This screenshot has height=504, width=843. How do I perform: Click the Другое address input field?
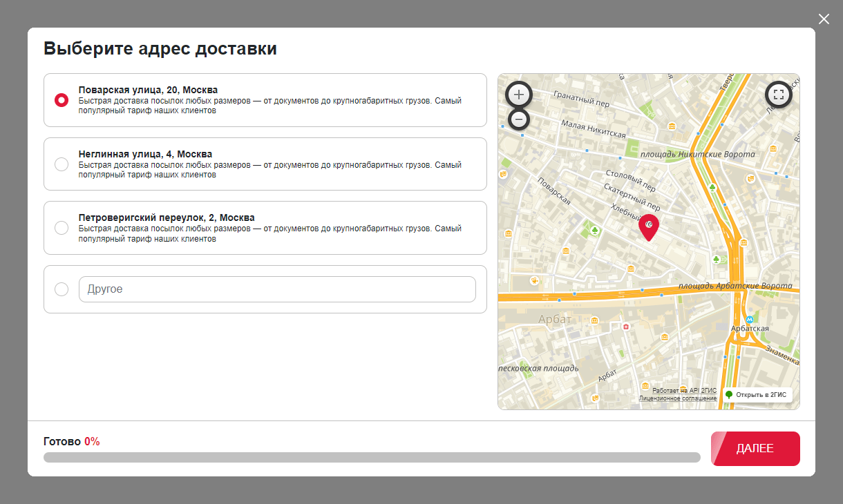[x=277, y=289]
